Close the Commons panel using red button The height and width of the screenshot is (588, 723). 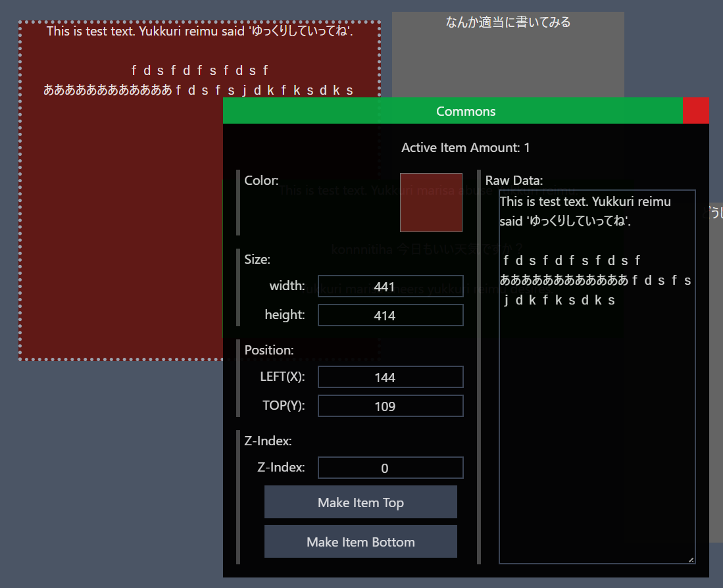(x=695, y=110)
